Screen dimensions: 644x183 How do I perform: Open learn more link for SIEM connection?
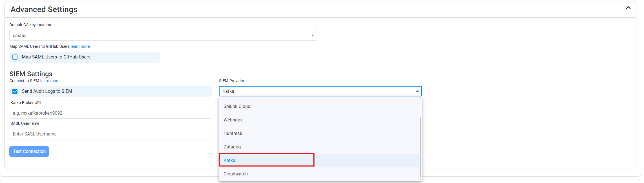50,81
